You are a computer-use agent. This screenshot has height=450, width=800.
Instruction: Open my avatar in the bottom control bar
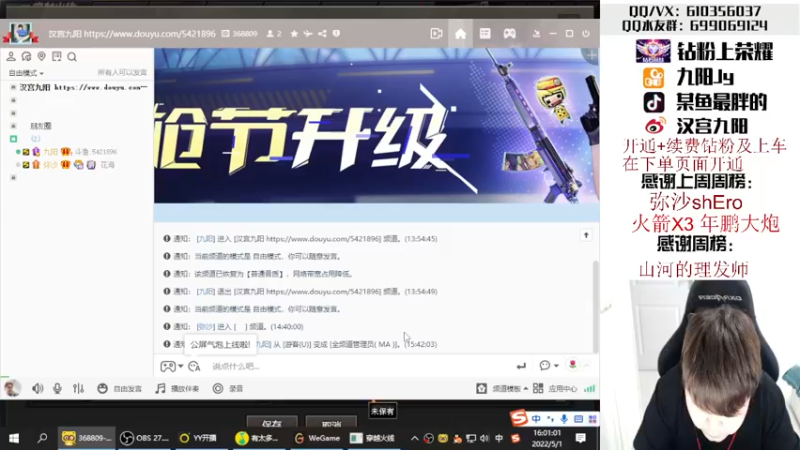pyautogui.click(x=12, y=389)
